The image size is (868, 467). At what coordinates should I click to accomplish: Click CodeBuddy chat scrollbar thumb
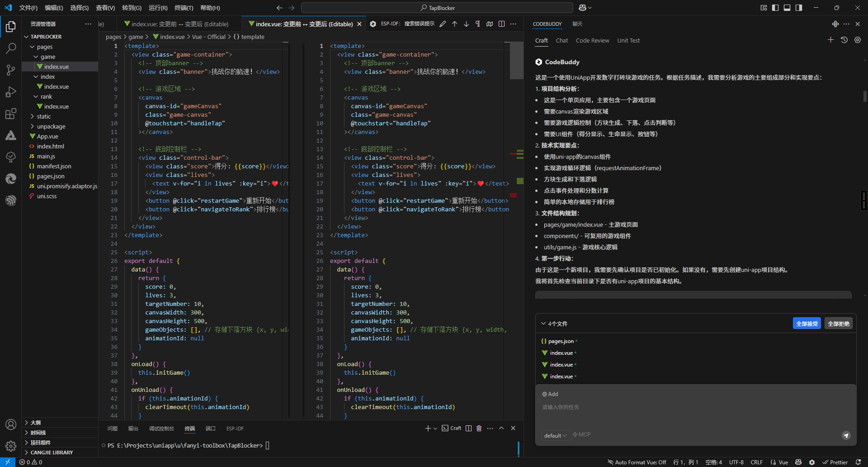click(x=865, y=96)
